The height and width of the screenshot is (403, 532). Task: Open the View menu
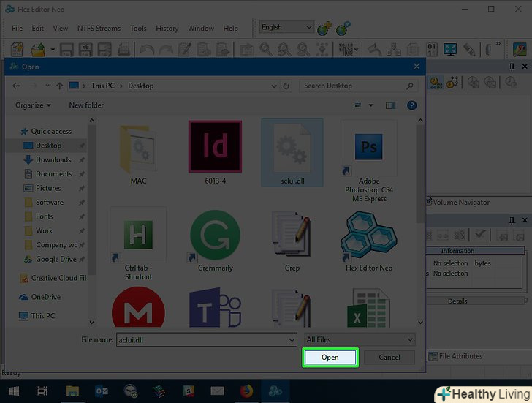click(61, 29)
